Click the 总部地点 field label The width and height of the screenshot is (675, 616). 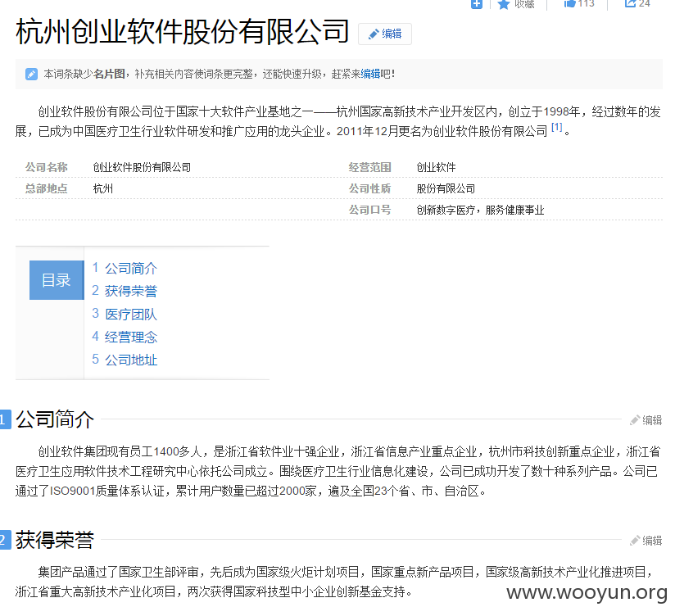47,188
